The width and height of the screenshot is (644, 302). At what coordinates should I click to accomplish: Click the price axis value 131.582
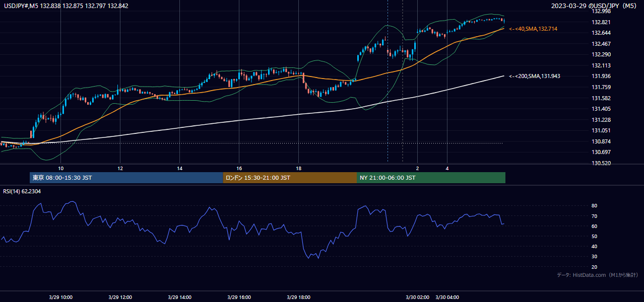tap(601, 99)
